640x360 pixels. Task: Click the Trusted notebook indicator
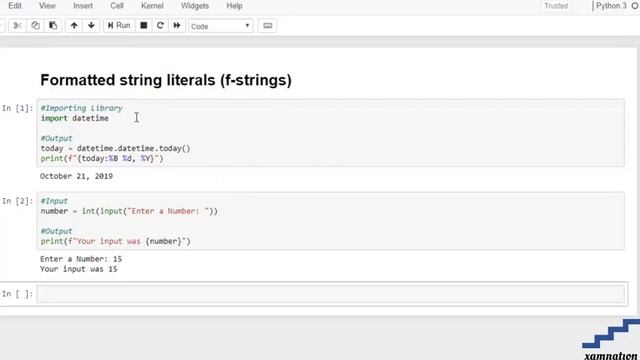tap(556, 6)
